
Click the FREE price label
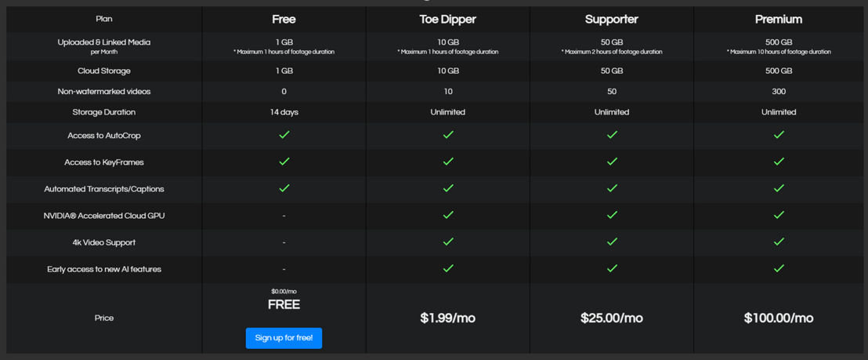click(x=284, y=304)
